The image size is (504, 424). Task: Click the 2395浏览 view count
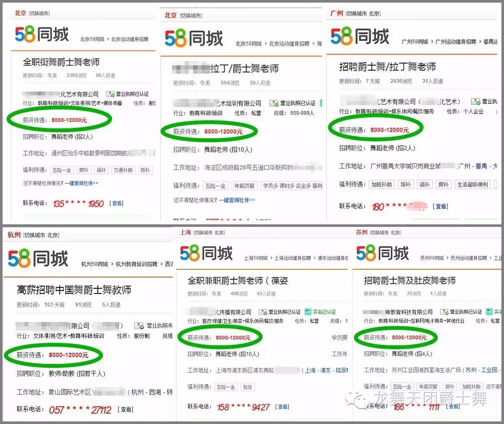point(77,75)
